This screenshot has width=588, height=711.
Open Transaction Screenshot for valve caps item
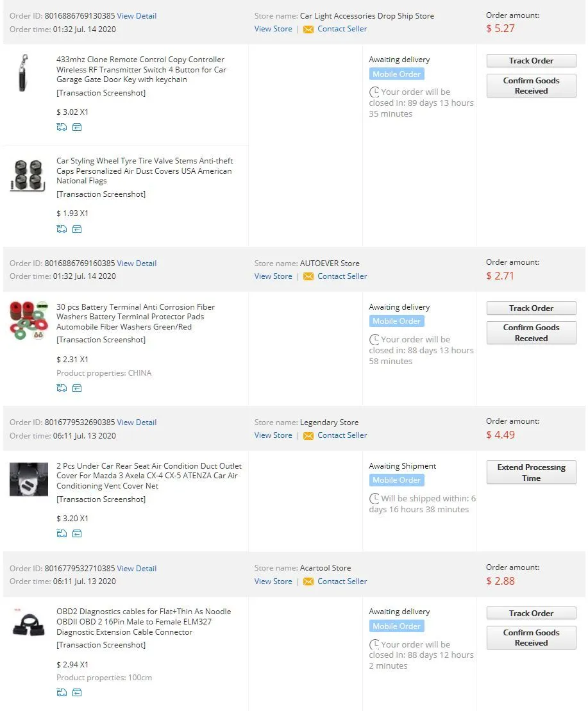pyautogui.click(x=101, y=194)
